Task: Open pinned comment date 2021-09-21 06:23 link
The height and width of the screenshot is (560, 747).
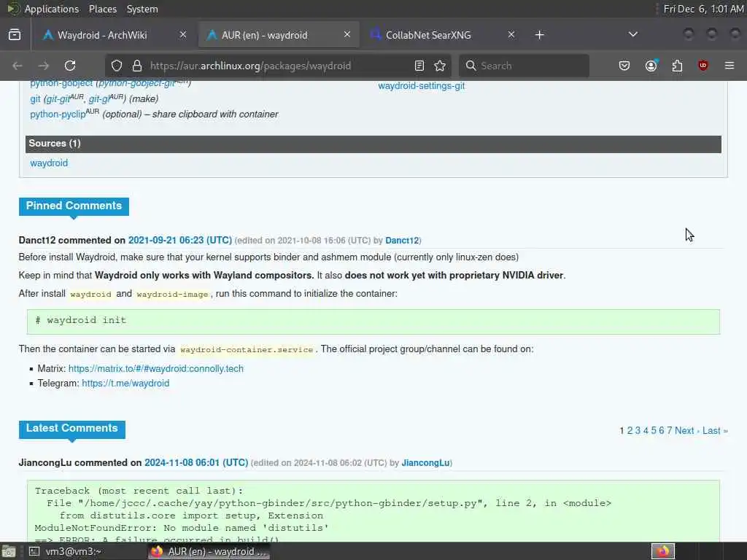Action: click(x=180, y=240)
